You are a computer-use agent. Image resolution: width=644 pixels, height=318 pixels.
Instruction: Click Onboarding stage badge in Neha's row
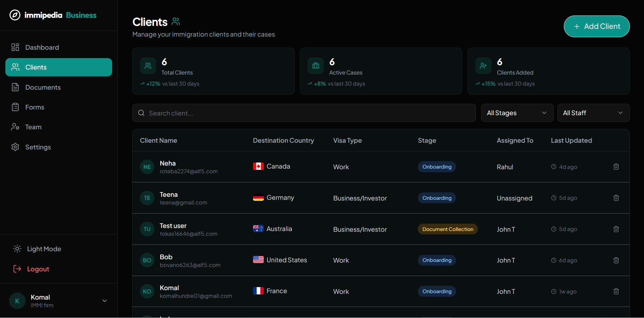[x=437, y=167]
